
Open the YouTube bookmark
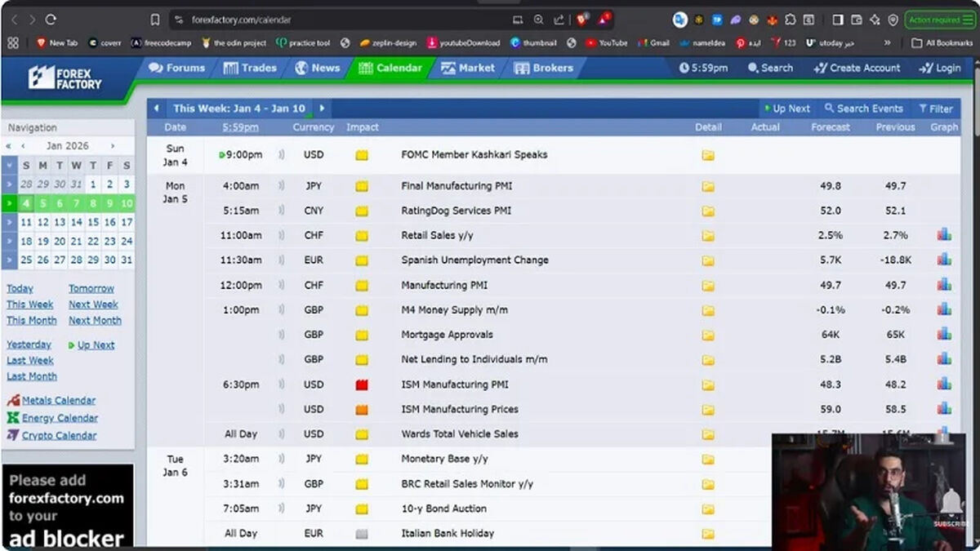606,42
